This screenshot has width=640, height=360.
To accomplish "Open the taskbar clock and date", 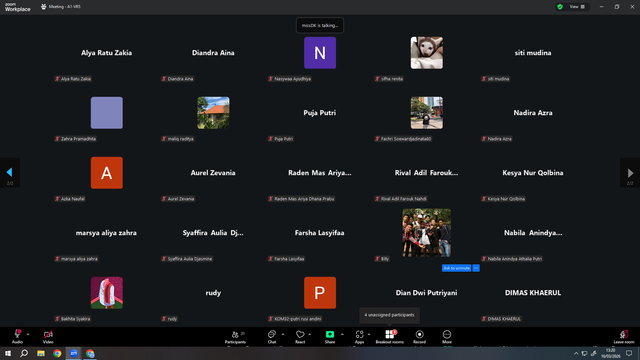I will click(x=611, y=353).
